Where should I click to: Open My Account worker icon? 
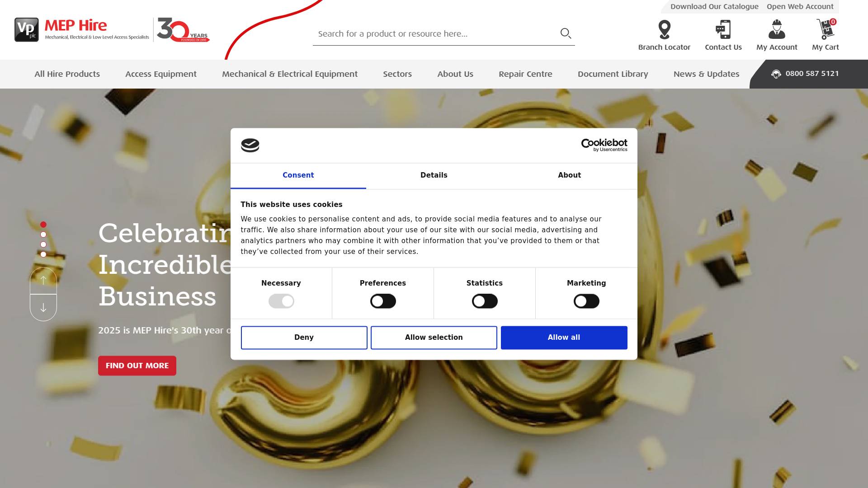(777, 30)
